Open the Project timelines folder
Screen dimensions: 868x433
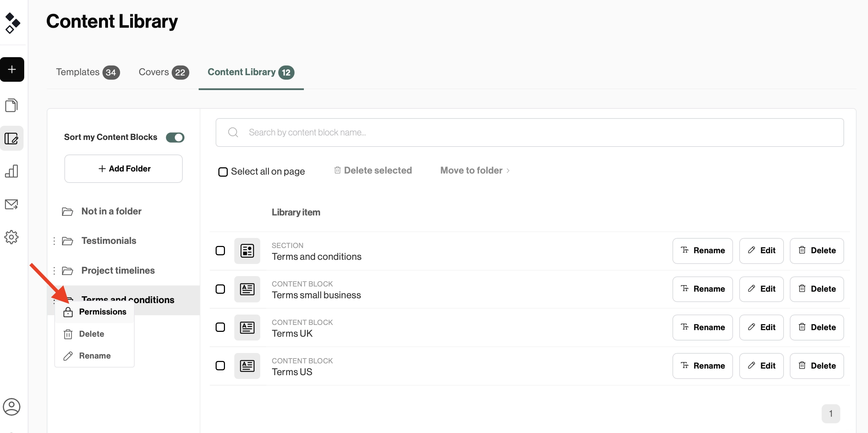118,271
